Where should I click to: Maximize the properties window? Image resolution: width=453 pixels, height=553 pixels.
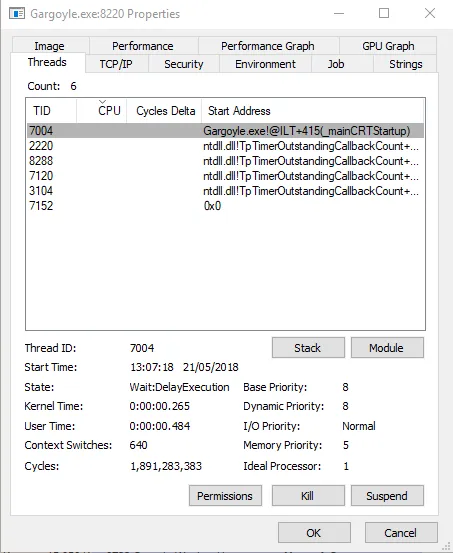click(384, 14)
